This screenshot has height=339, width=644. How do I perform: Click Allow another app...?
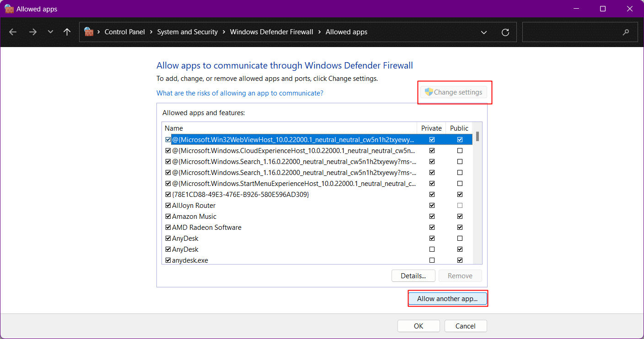point(447,299)
